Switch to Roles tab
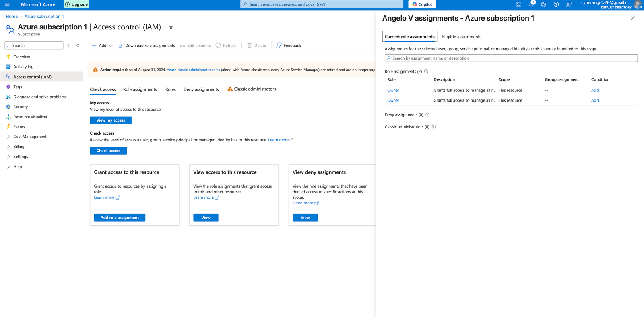Image resolution: width=644 pixels, height=317 pixels. pyautogui.click(x=171, y=89)
